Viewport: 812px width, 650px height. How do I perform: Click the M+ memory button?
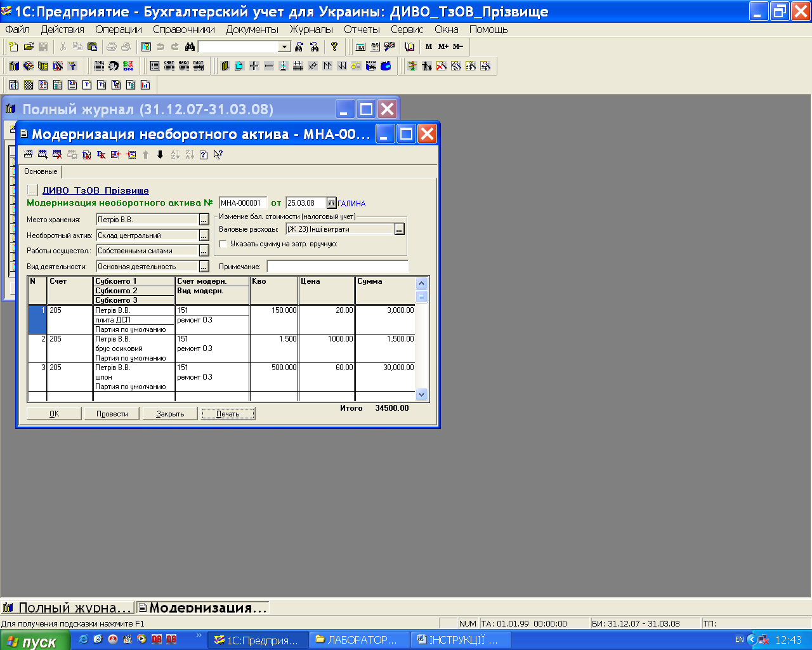(x=443, y=46)
